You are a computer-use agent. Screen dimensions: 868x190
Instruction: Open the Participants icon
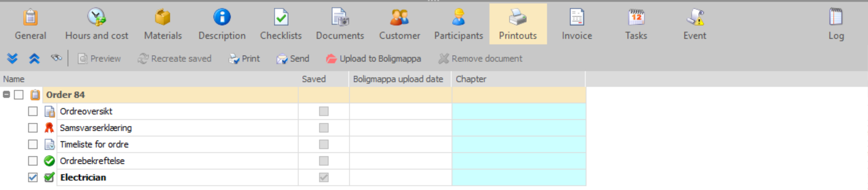point(458,17)
